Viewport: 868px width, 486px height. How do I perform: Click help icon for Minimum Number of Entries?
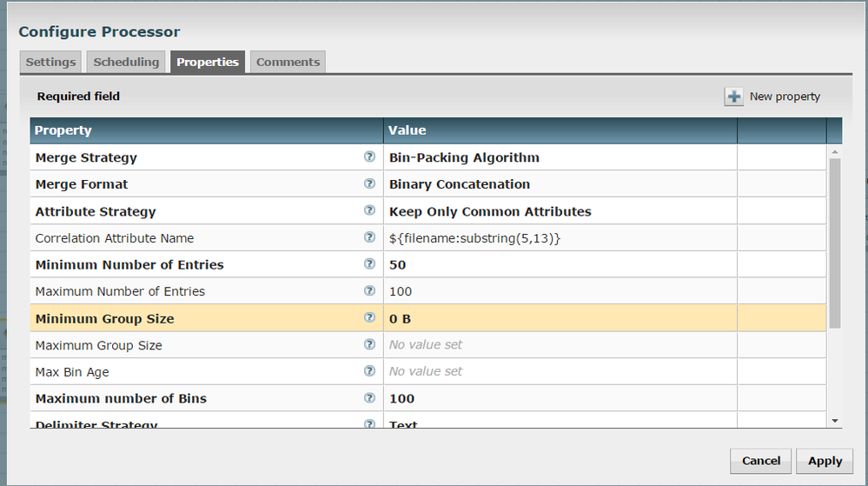[x=369, y=264]
